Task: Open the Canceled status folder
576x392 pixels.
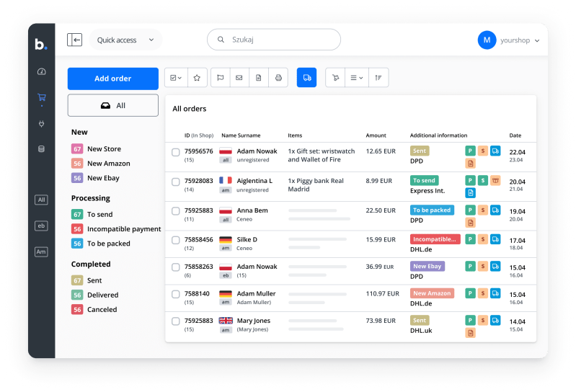Action: (94, 309)
